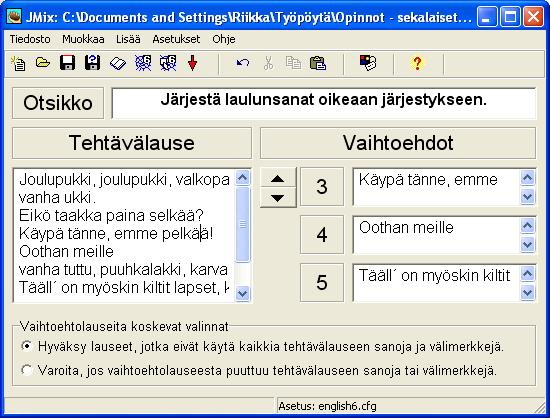Click scroll up arrow of Tehtävälause text area
The width and height of the screenshot is (550, 418).
point(242,177)
